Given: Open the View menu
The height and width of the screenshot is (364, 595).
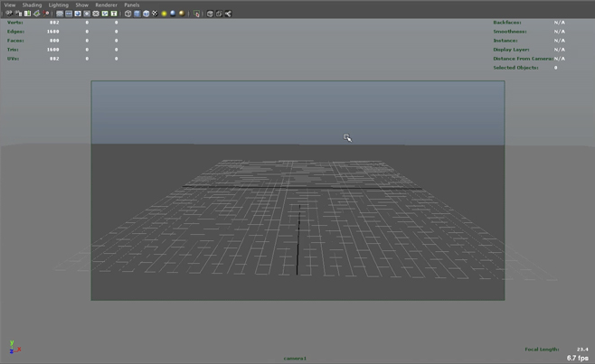Looking at the screenshot, I should click(x=10, y=5).
